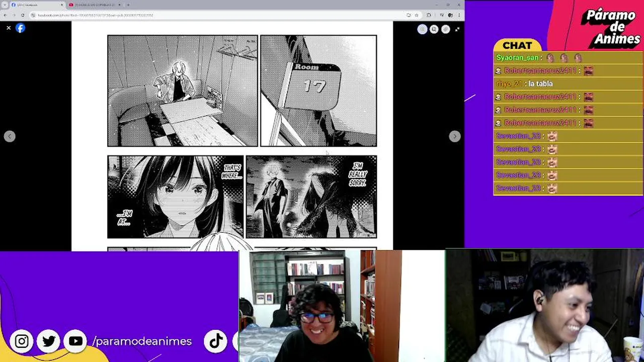This screenshot has height=362, width=644.
Task: Open the tab search dropdown arrow
Action: tap(4, 5)
